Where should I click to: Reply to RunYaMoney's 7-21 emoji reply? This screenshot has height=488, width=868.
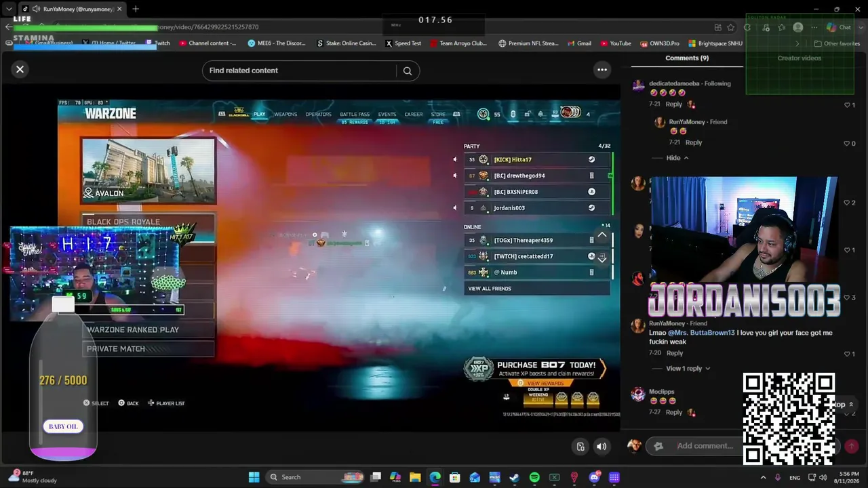(694, 143)
